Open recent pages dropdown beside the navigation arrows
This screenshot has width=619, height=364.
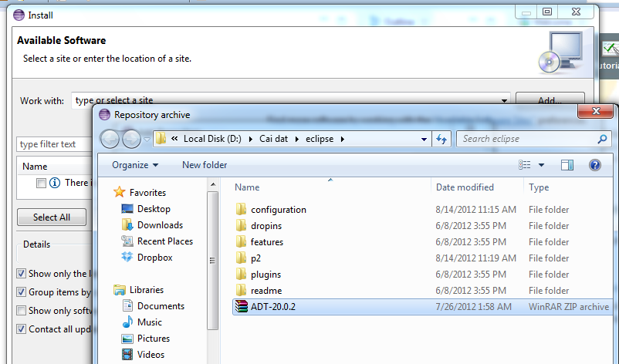[x=147, y=140]
